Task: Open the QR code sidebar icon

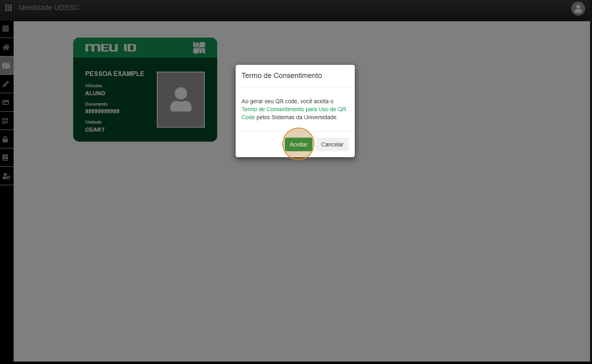Action: pyautogui.click(x=6, y=121)
